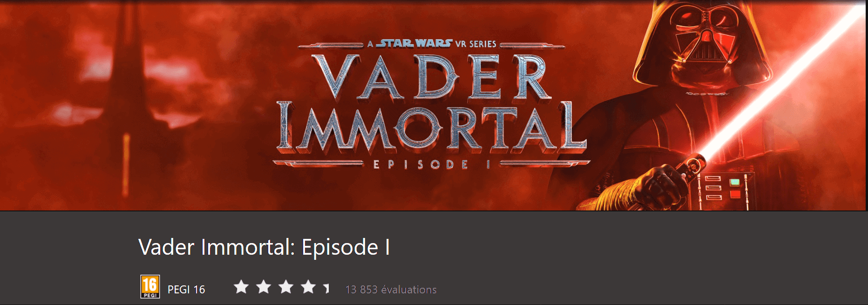Viewport: 868px width, 305px height.
Task: Click the EPISODE I banner subtitle
Action: (x=432, y=164)
